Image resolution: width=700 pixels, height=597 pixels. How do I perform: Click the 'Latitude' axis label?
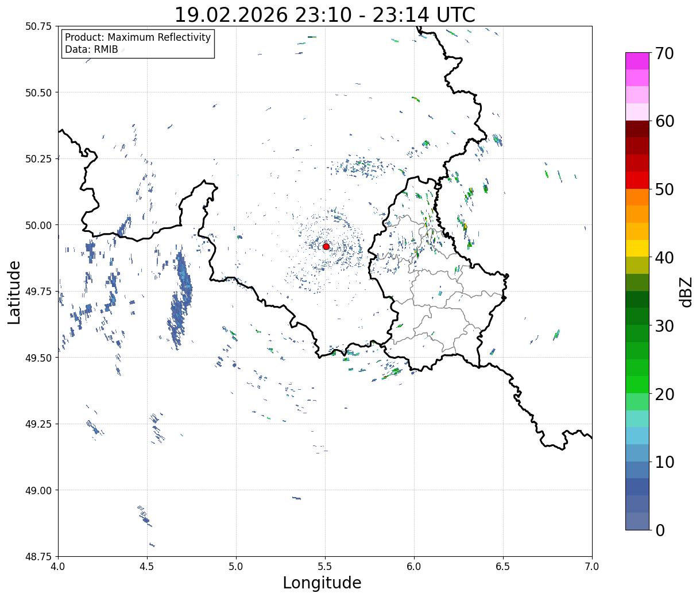point(14,292)
